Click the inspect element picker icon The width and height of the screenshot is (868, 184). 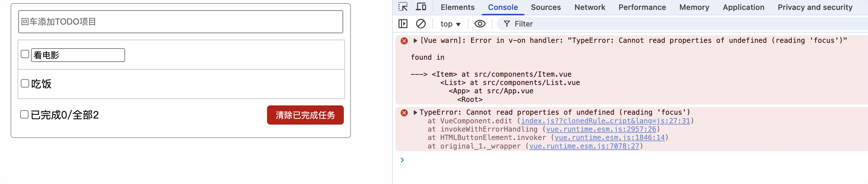tap(403, 7)
